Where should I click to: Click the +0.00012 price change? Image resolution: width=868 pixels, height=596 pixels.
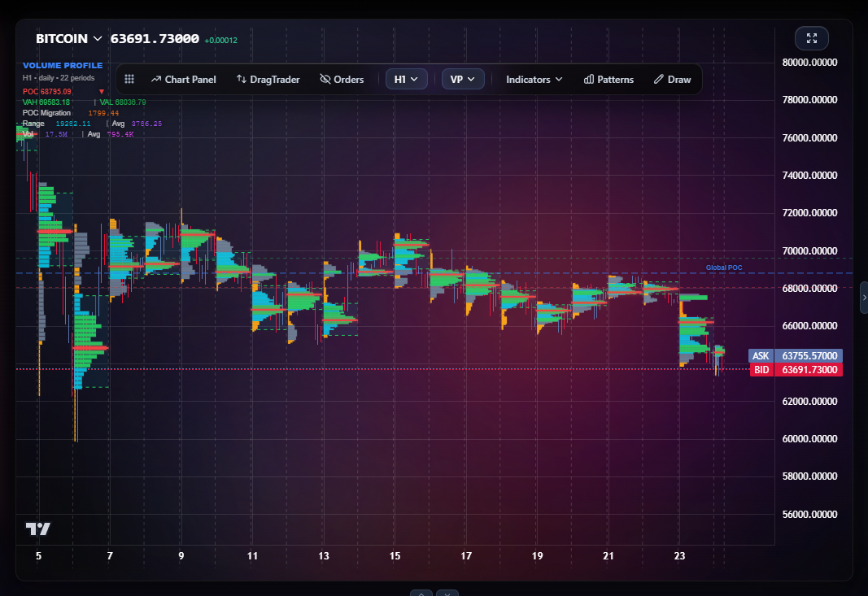(x=221, y=41)
